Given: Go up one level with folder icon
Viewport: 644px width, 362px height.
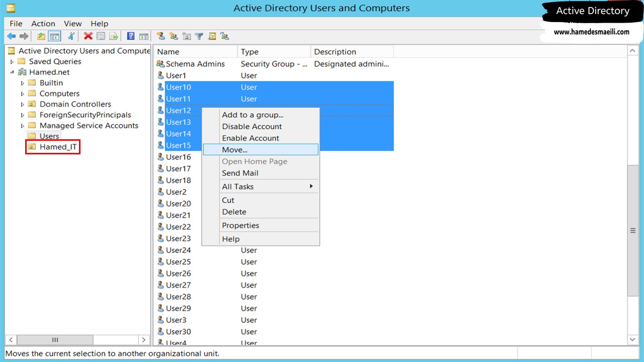Looking at the screenshot, I should tap(41, 36).
